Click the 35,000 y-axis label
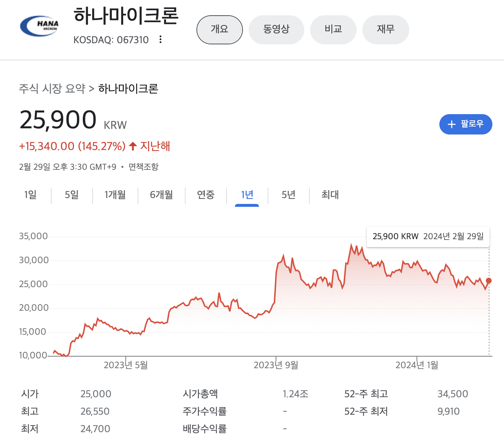This screenshot has width=504, height=442. coord(33,236)
